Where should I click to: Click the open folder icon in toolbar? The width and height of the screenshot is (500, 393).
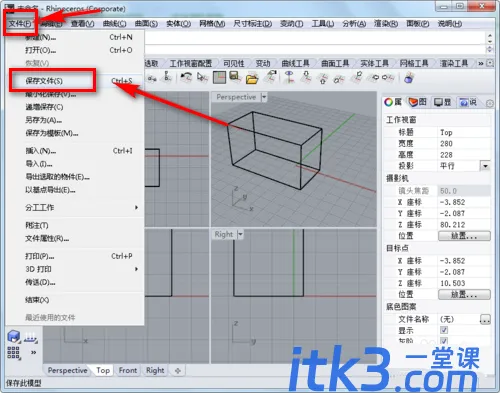click(x=252, y=78)
